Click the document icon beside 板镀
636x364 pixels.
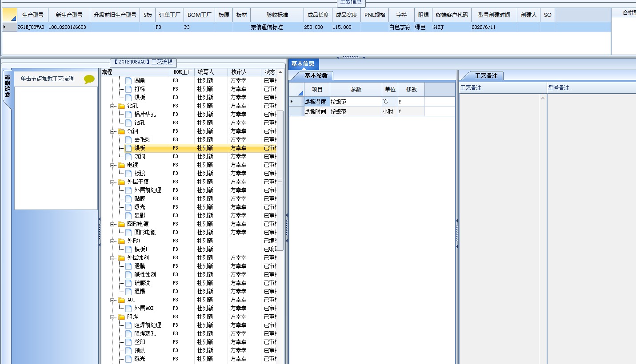[x=128, y=174]
